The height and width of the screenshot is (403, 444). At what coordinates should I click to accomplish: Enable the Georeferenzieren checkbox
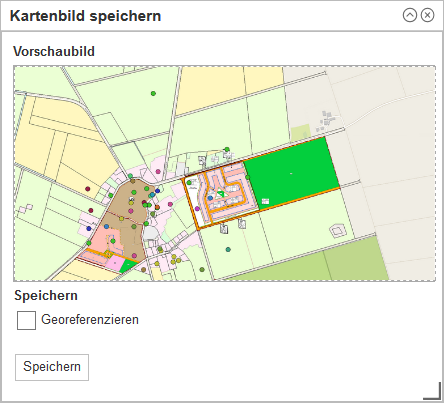point(26,320)
